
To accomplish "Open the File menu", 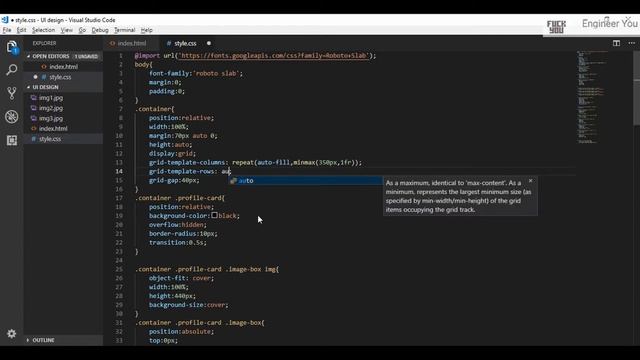I will [7, 30].
